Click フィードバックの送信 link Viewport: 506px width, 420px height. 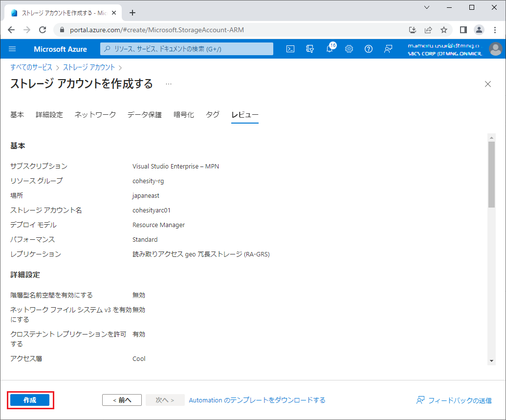454,400
